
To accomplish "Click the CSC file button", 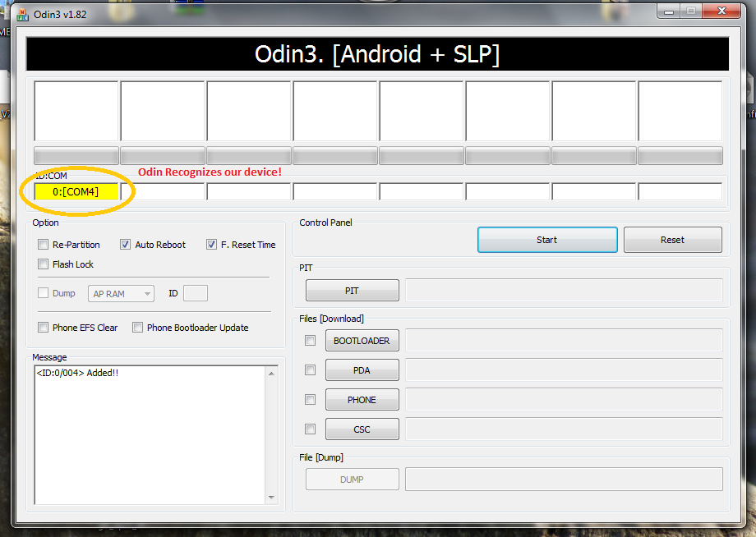I will tap(362, 429).
